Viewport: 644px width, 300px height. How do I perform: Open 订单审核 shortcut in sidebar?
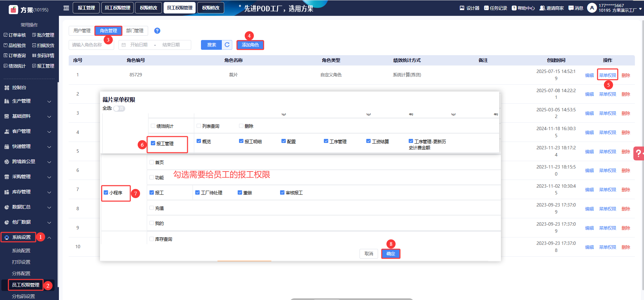[x=15, y=35]
